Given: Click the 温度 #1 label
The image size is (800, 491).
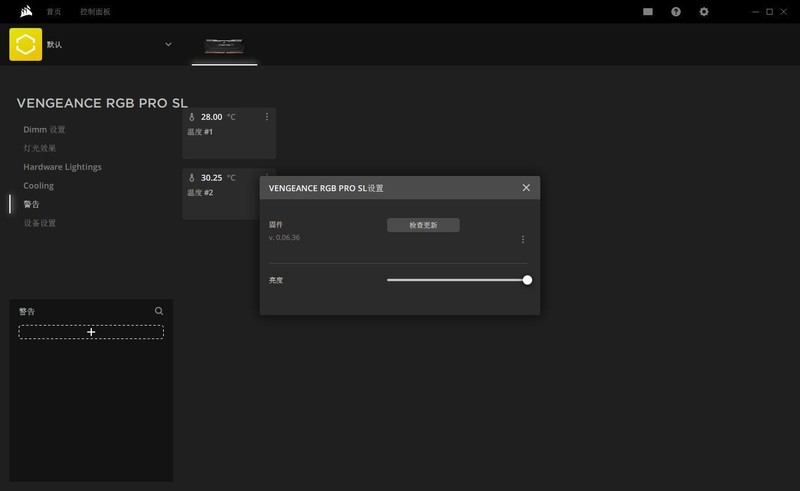Looking at the screenshot, I should (x=200, y=132).
